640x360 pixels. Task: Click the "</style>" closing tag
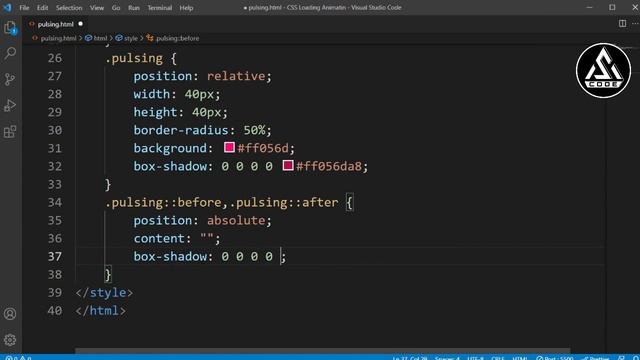tap(104, 293)
